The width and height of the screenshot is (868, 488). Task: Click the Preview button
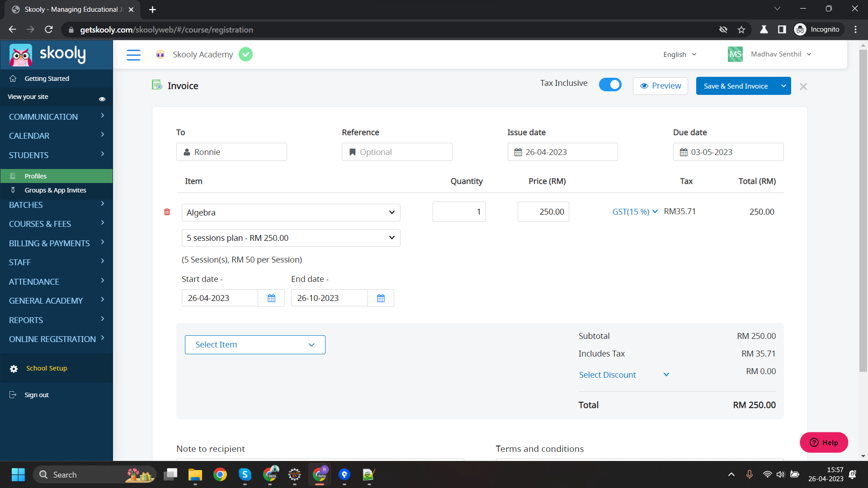coord(660,86)
